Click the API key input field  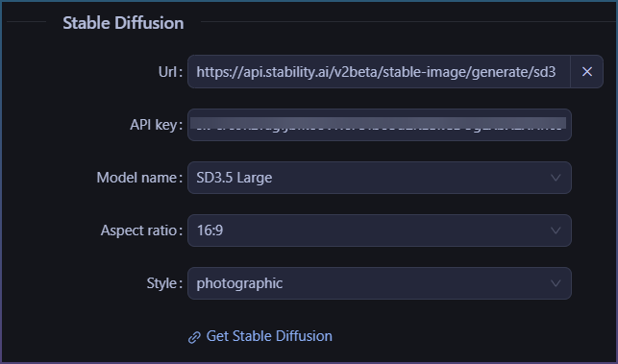pyautogui.click(x=380, y=125)
